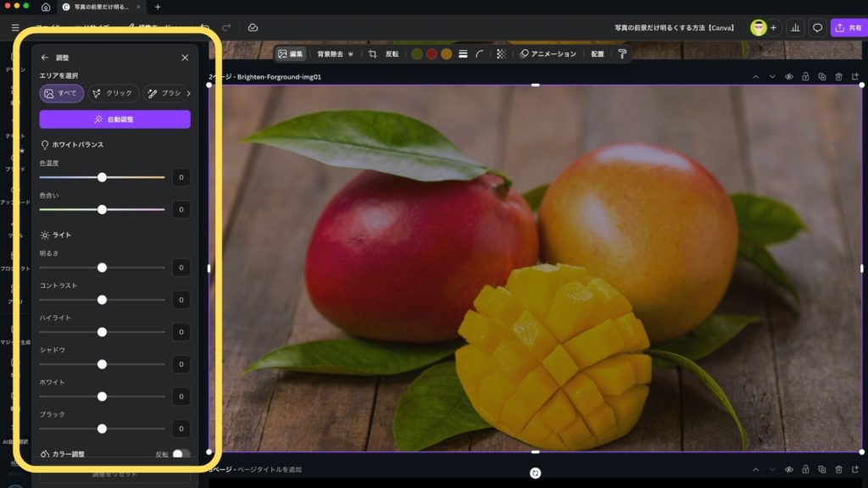This screenshot has width=868, height=488.
Task: Click the 共有 share button
Action: pyautogui.click(x=848, y=27)
